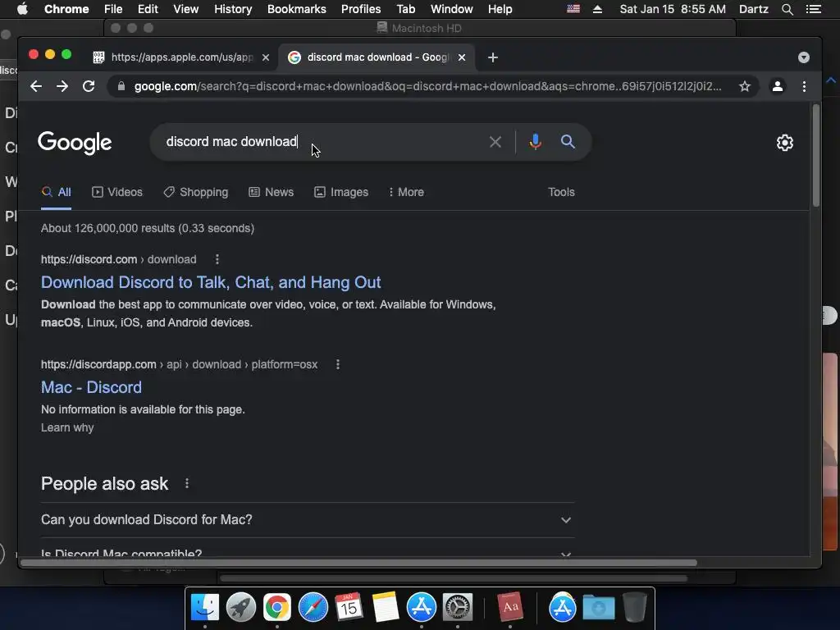Image resolution: width=840 pixels, height=630 pixels.
Task: Click the 'Learn why' link
Action: [x=67, y=427]
